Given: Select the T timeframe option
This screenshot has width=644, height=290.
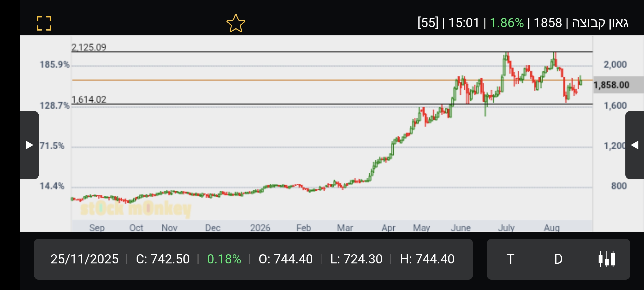Looking at the screenshot, I should 510,259.
